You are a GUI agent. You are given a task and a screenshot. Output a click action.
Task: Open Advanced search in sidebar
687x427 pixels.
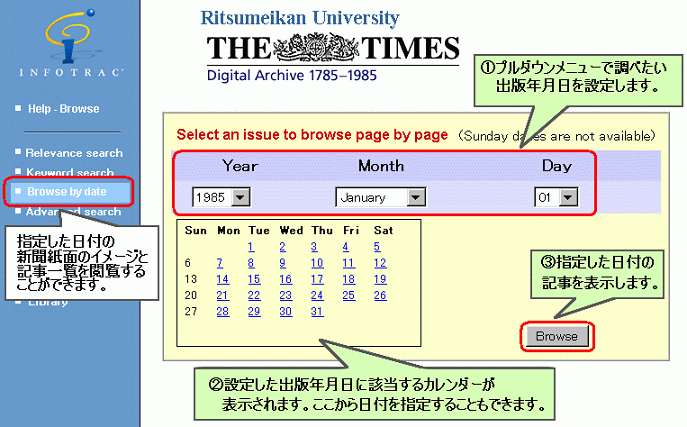73,212
